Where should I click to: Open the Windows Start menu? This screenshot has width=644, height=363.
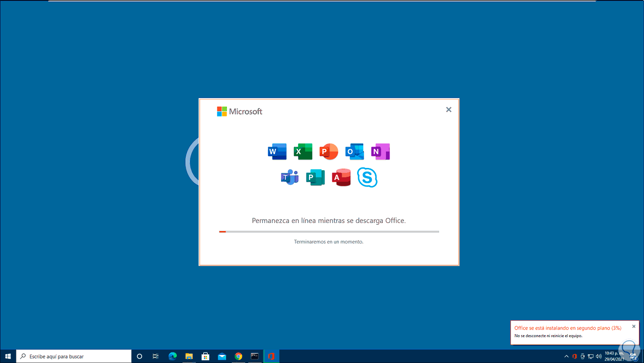(8, 356)
